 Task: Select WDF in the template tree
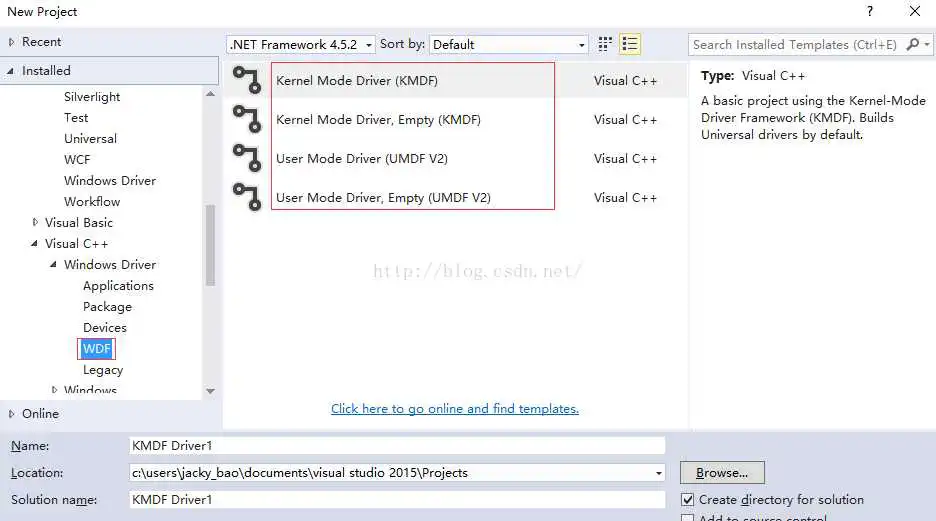click(97, 349)
